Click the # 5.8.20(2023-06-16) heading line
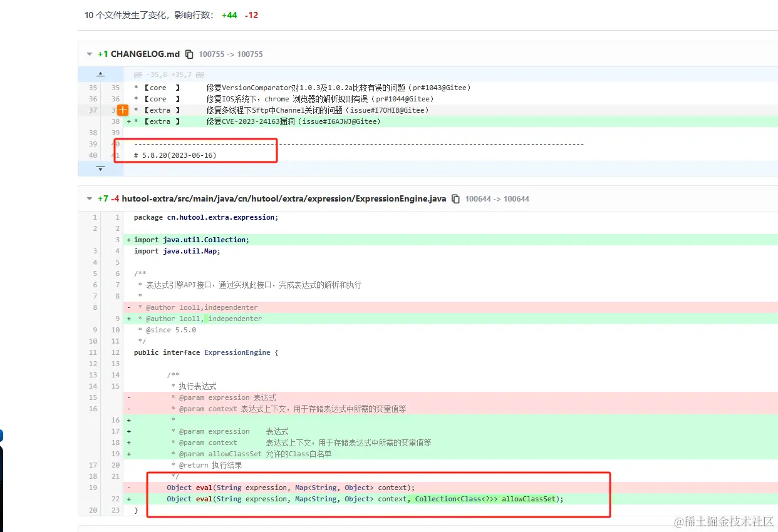The width and height of the screenshot is (778, 532). (x=175, y=155)
